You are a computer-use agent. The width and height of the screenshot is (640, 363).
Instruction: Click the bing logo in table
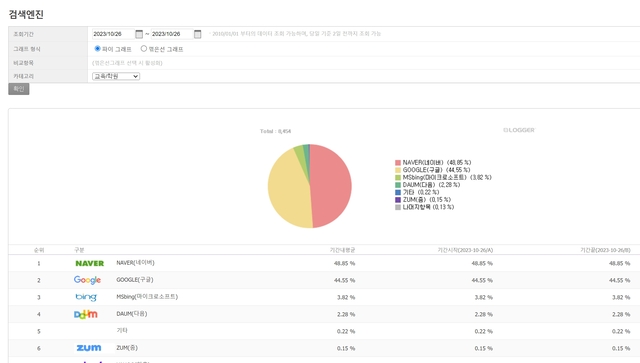[86, 297]
